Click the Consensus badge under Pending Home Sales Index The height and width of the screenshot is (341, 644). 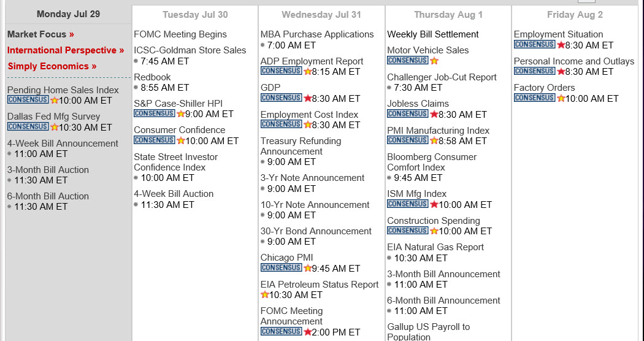(x=28, y=100)
